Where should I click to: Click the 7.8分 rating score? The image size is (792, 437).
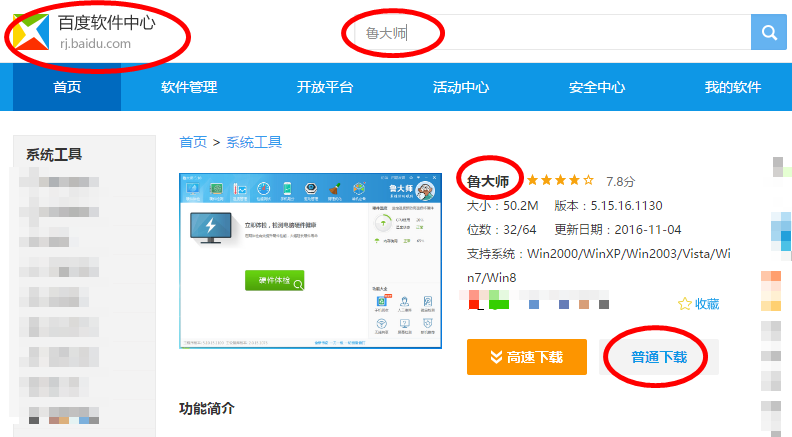click(620, 181)
